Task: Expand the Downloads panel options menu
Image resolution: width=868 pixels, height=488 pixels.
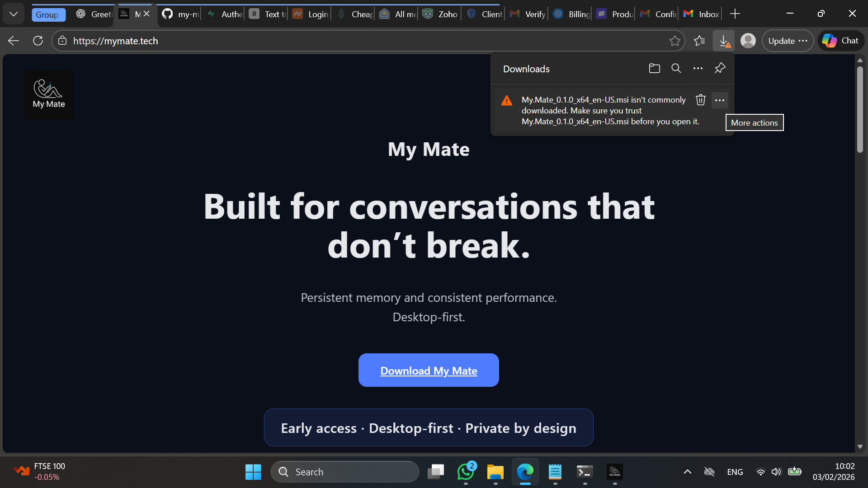Action: click(x=698, y=69)
